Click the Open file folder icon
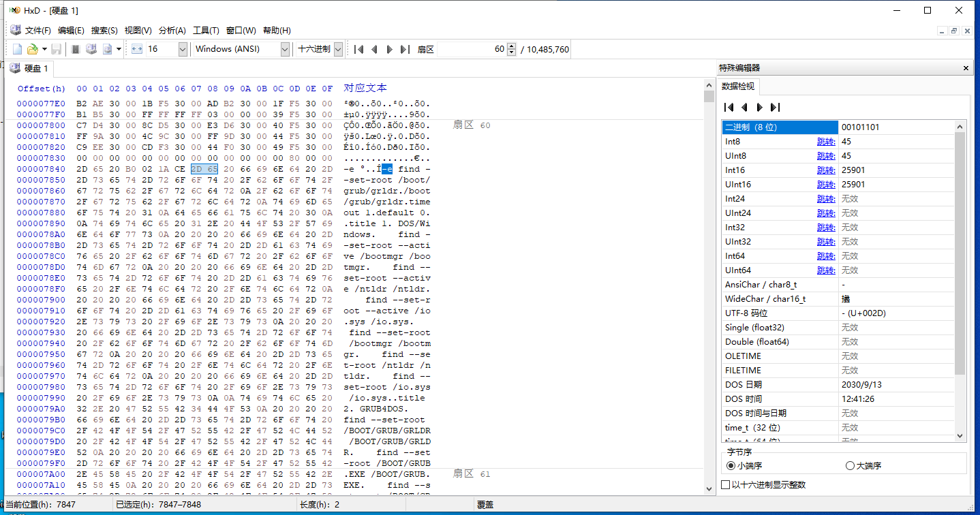Viewport: 980px width, 515px height. pos(32,49)
